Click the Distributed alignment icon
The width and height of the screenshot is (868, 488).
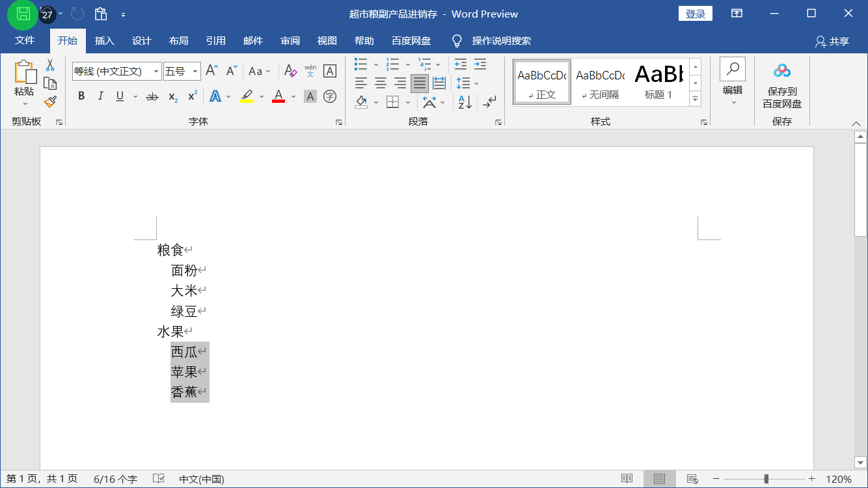coord(439,83)
